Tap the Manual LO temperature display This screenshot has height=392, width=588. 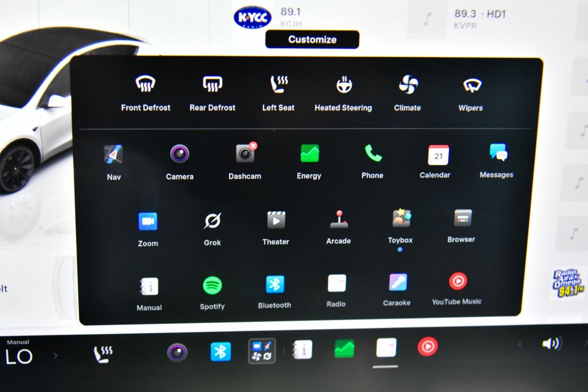(x=19, y=352)
